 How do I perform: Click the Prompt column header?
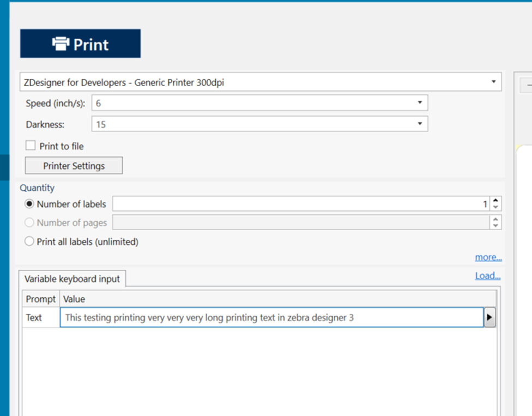point(40,299)
